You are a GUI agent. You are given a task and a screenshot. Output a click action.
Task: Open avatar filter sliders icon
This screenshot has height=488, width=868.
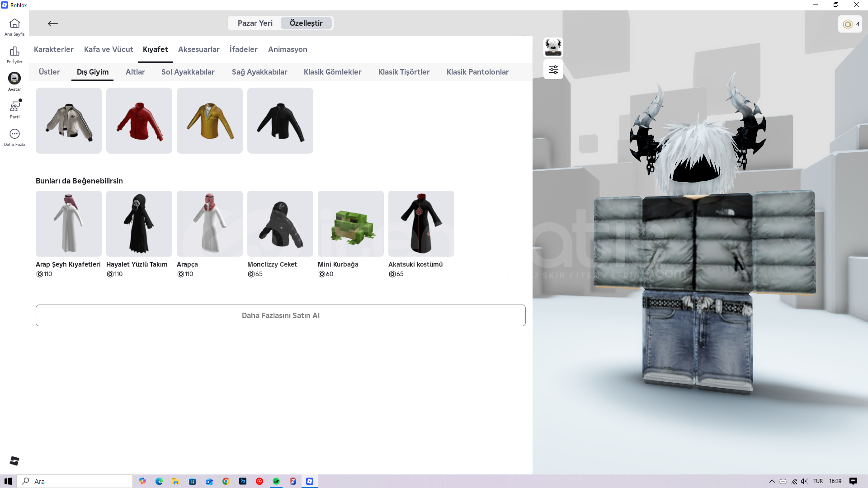pos(553,70)
